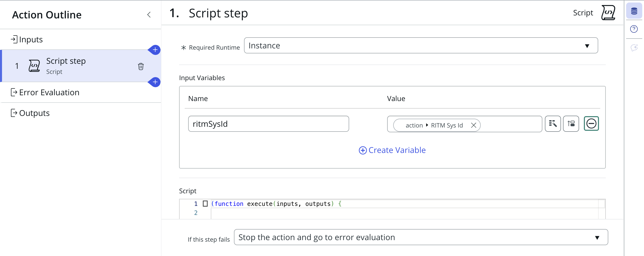Toggle the code fold marker on line 1
The height and width of the screenshot is (256, 644).
205,204
